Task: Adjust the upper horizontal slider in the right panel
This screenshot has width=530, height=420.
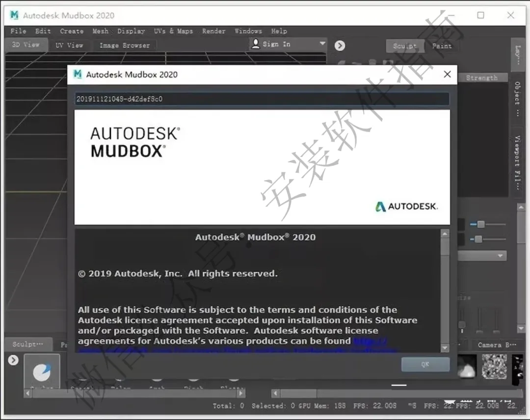Action: [480, 224]
